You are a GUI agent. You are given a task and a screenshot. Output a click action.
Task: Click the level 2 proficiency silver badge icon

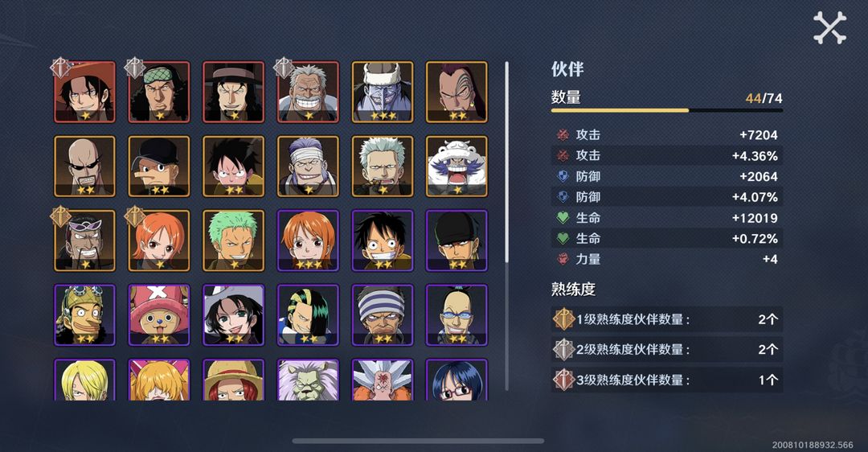coord(563,350)
